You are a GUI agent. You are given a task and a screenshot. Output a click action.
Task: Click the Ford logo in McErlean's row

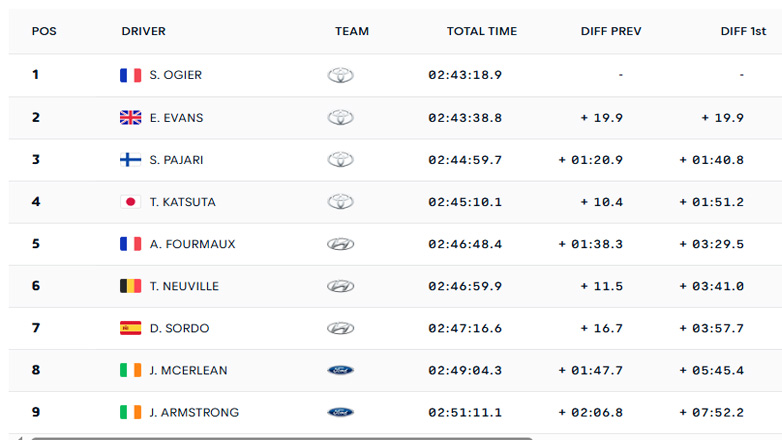(340, 370)
